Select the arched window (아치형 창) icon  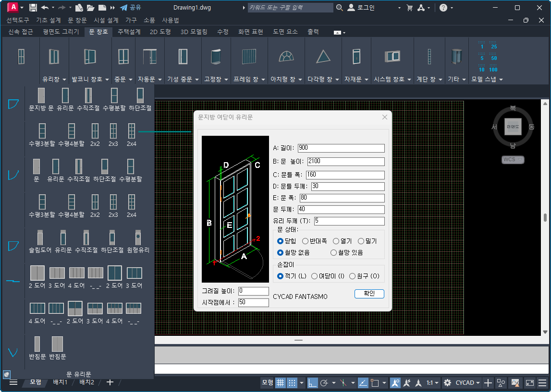click(286, 57)
